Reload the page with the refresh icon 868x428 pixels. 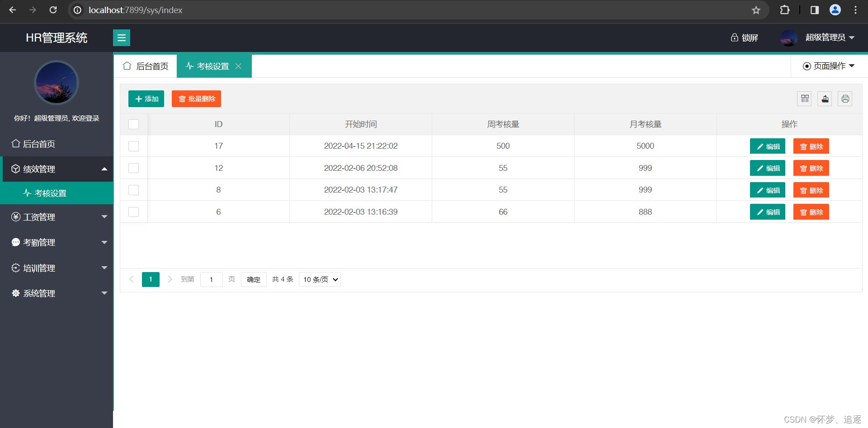tap(53, 10)
